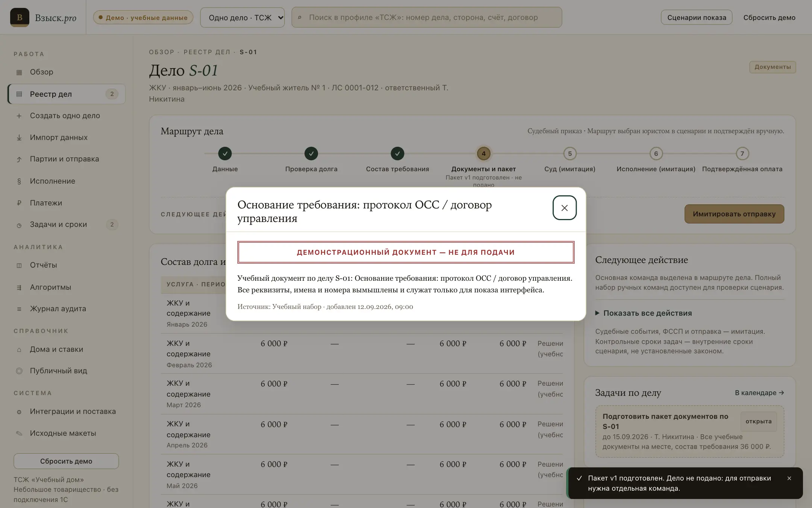This screenshot has width=812, height=508.
Task: Click the Интеграции и поставка gear icon
Action: tap(19, 412)
